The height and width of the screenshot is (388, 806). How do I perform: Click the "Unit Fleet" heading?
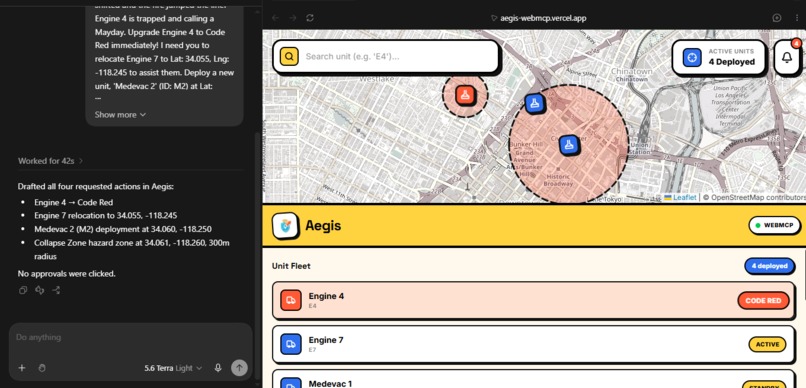pyautogui.click(x=291, y=266)
